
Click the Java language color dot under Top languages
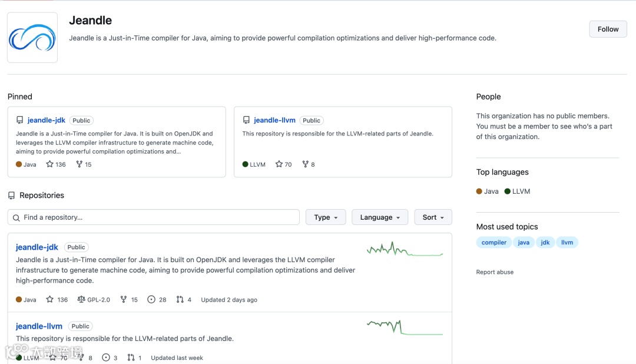coord(479,191)
